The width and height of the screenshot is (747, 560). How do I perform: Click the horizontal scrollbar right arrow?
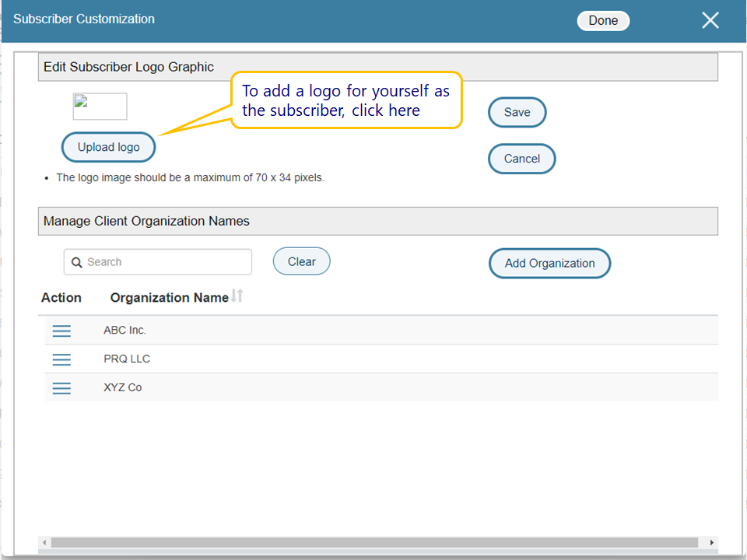[x=711, y=542]
